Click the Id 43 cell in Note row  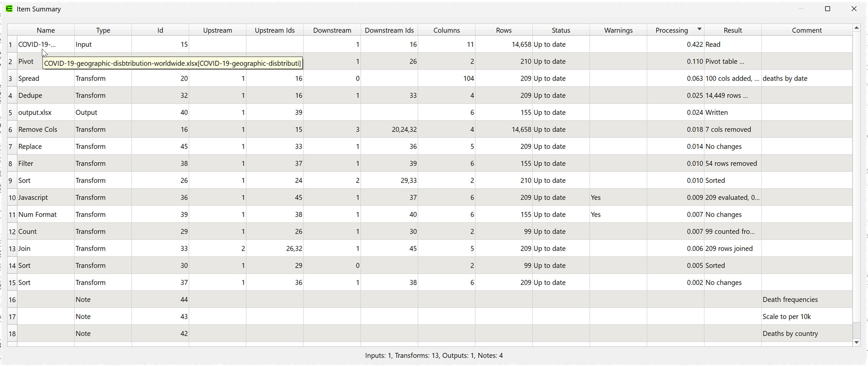[160, 316]
